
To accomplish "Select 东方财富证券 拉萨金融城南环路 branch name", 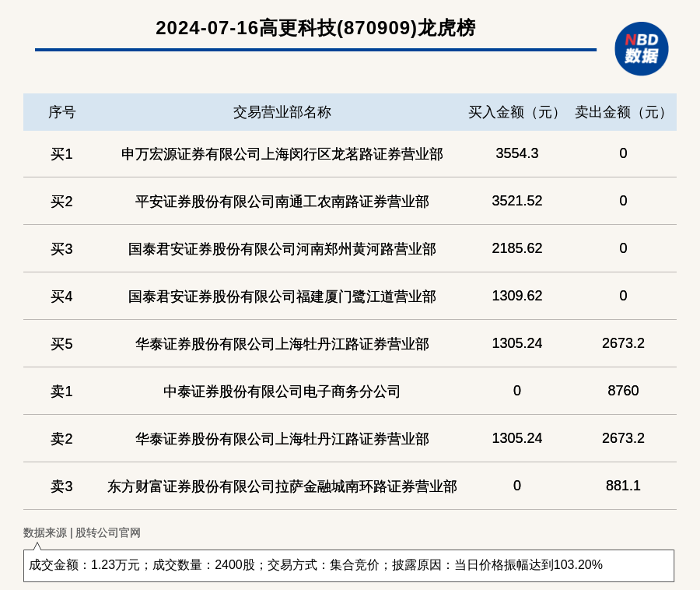I will (282, 486).
